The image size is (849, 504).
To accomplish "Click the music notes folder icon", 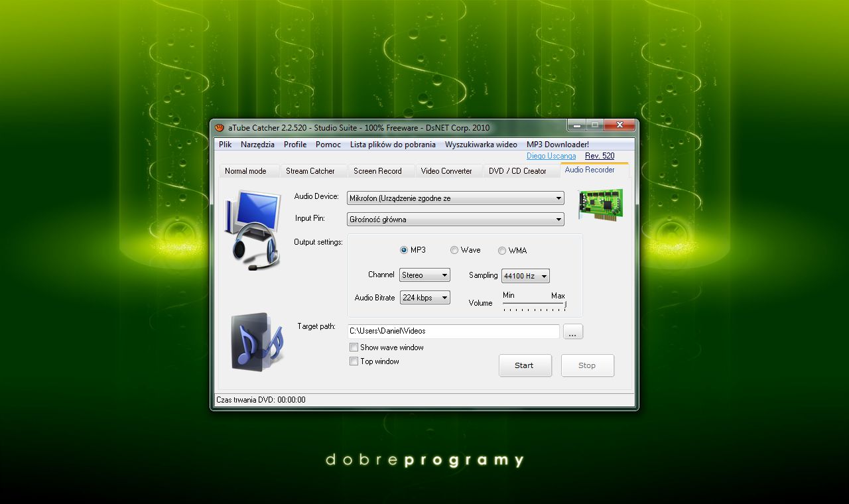I will click(257, 342).
